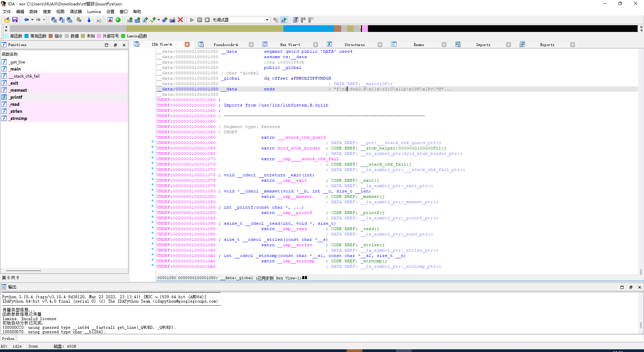644x352 pixels.
Task: Select _strncmp in the Functions list
Action: [x=64, y=118]
